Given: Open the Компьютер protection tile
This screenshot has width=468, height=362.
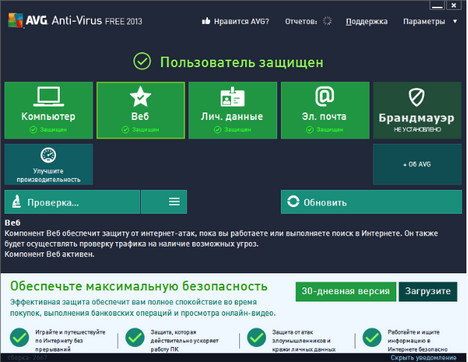Looking at the screenshot, I should 49,110.
